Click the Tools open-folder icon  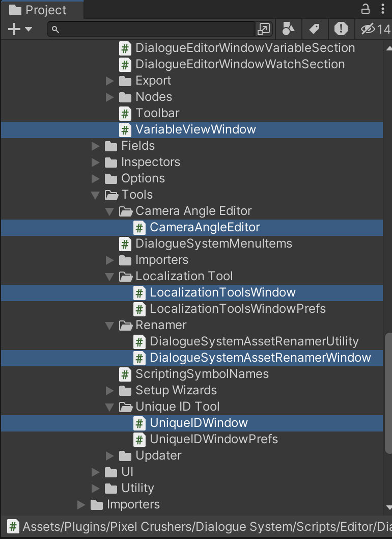click(111, 195)
